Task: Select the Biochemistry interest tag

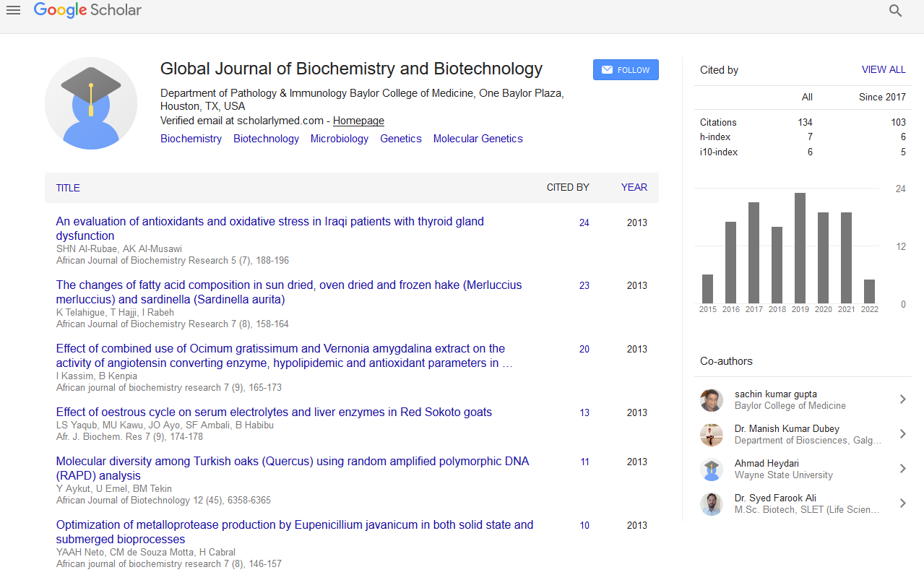Action: click(191, 139)
